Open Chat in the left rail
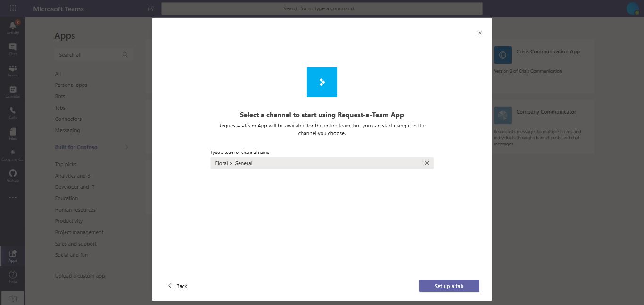Image resolution: width=644 pixels, height=305 pixels. click(13, 49)
